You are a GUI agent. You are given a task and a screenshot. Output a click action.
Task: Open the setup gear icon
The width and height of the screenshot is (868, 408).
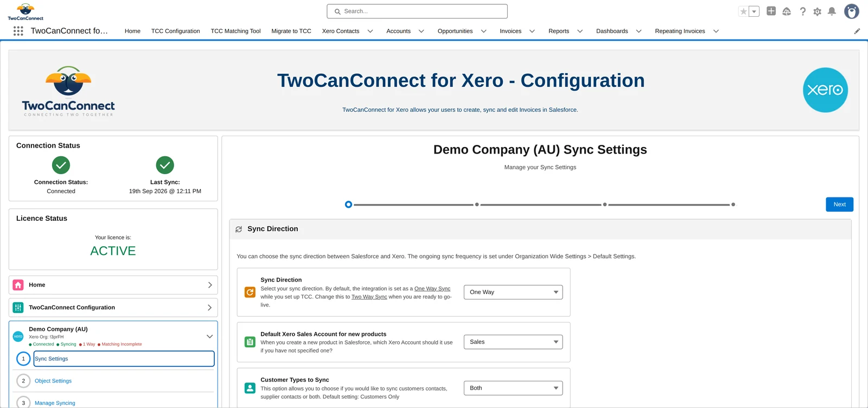(818, 11)
